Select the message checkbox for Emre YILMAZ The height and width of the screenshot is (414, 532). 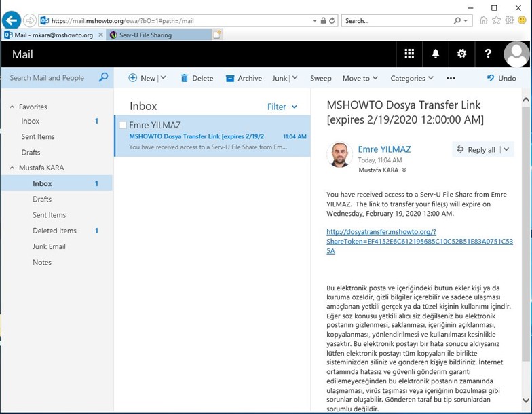[123, 125]
